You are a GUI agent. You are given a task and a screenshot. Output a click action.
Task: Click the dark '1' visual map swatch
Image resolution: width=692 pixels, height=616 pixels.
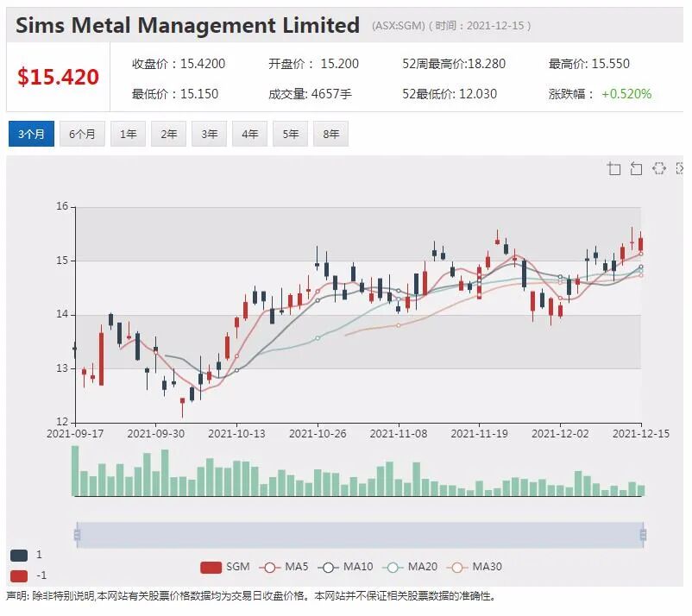coord(19,555)
